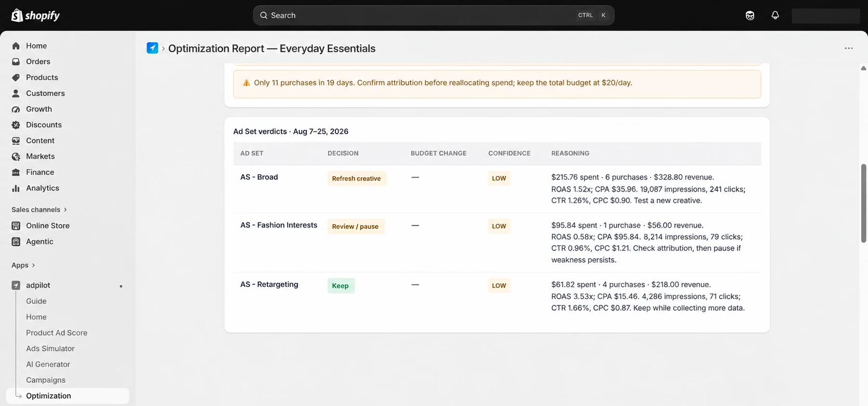This screenshot has height=406, width=868.
Task: Click the Finance bank icon
Action: [16, 172]
